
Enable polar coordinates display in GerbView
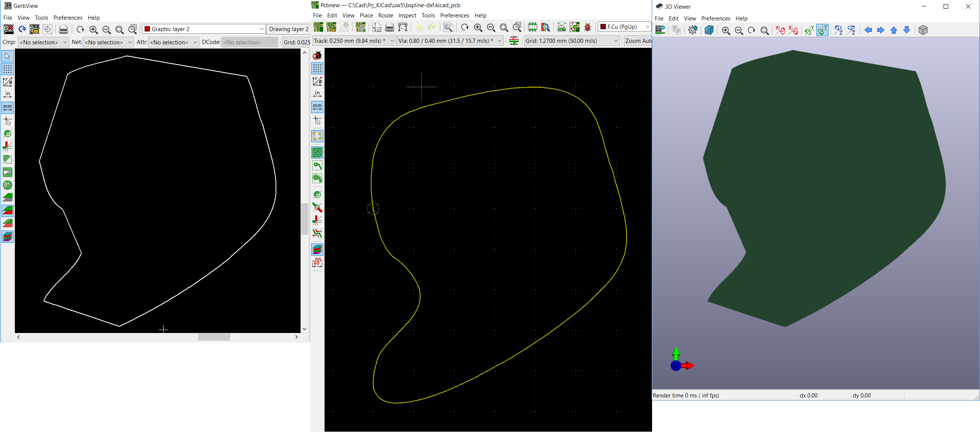pyautogui.click(x=7, y=82)
